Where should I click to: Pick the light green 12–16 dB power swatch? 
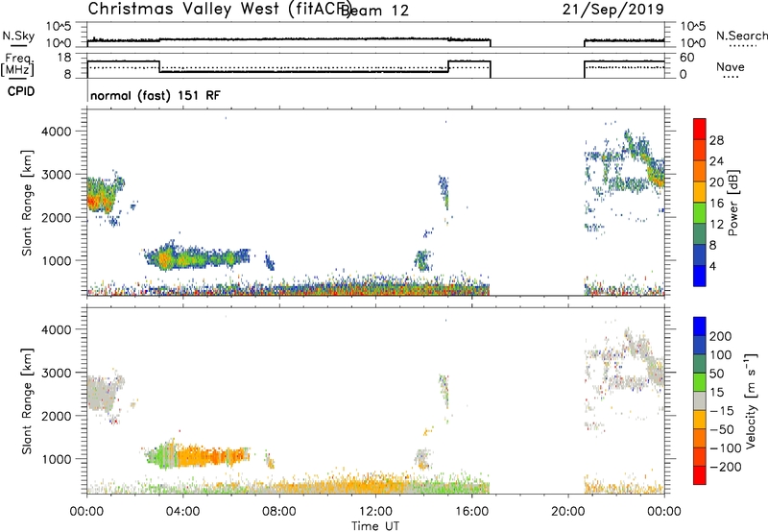tap(700, 213)
